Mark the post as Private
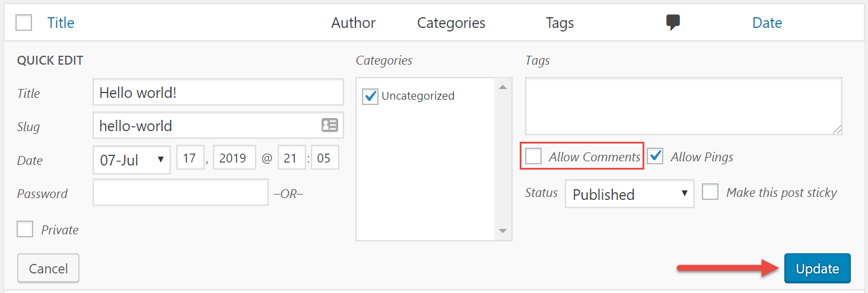This screenshot has width=868, height=293. (x=25, y=230)
